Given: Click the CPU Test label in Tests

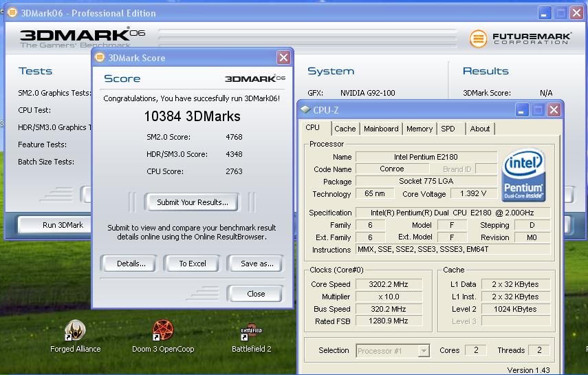Looking at the screenshot, I should tap(34, 110).
